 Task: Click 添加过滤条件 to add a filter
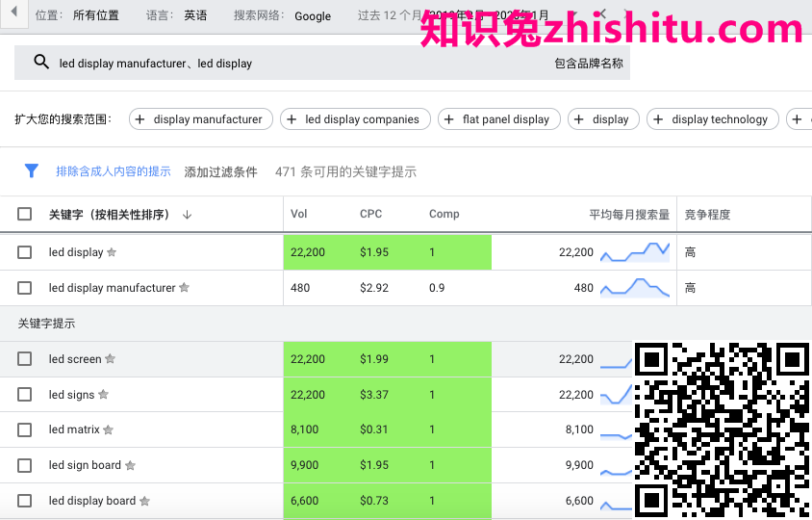click(x=220, y=171)
